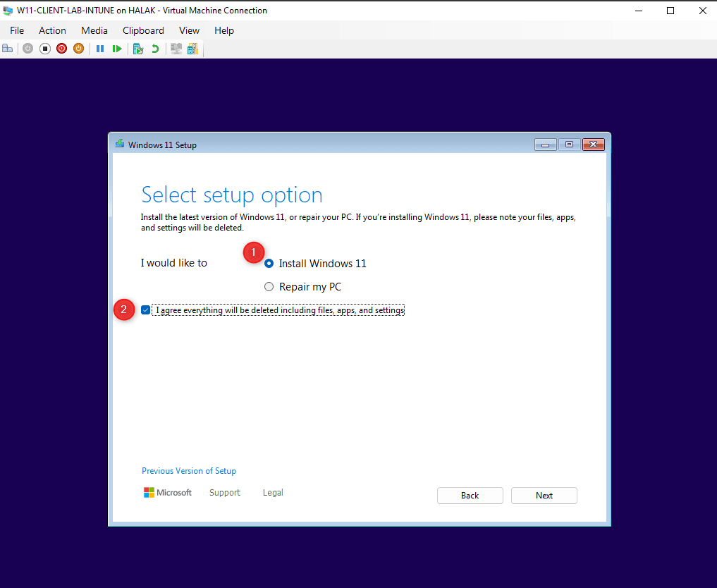Pause the virtual machine
This screenshot has height=588, width=717.
[x=100, y=48]
